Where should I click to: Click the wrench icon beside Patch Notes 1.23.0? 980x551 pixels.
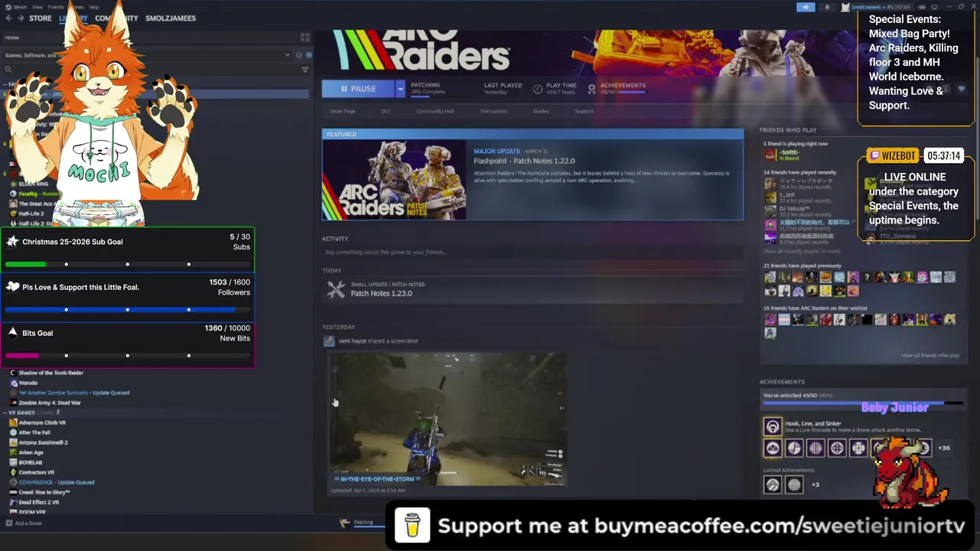[x=336, y=289]
